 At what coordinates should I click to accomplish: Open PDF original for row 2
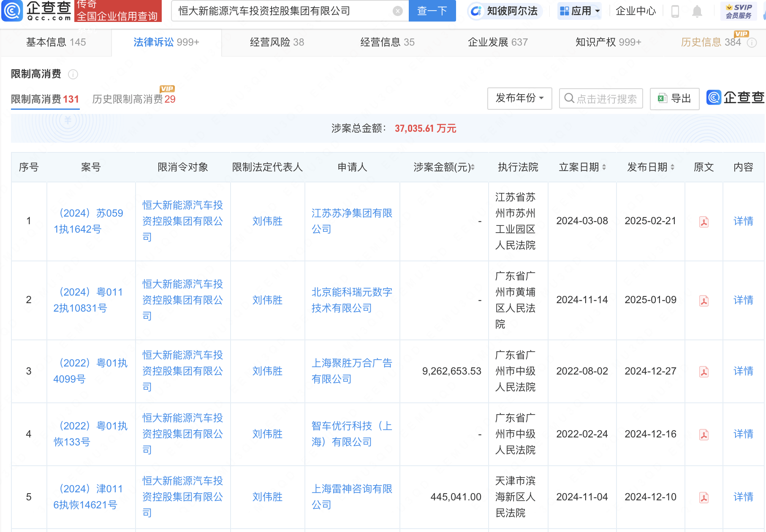click(704, 300)
